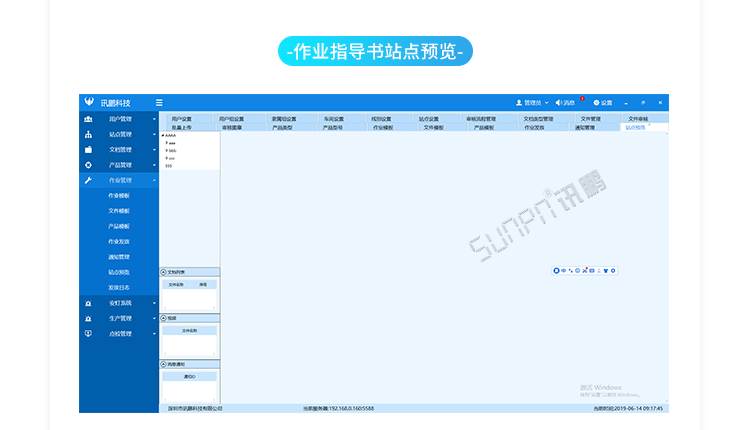Screen dimensions: 750x430
Task: Switch to the 作业模板 tab
Action: pyautogui.click(x=390, y=128)
